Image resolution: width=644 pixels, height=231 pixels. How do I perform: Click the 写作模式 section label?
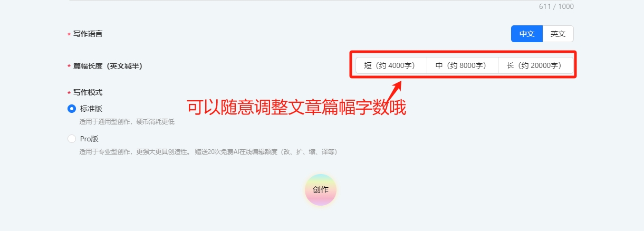(x=88, y=92)
